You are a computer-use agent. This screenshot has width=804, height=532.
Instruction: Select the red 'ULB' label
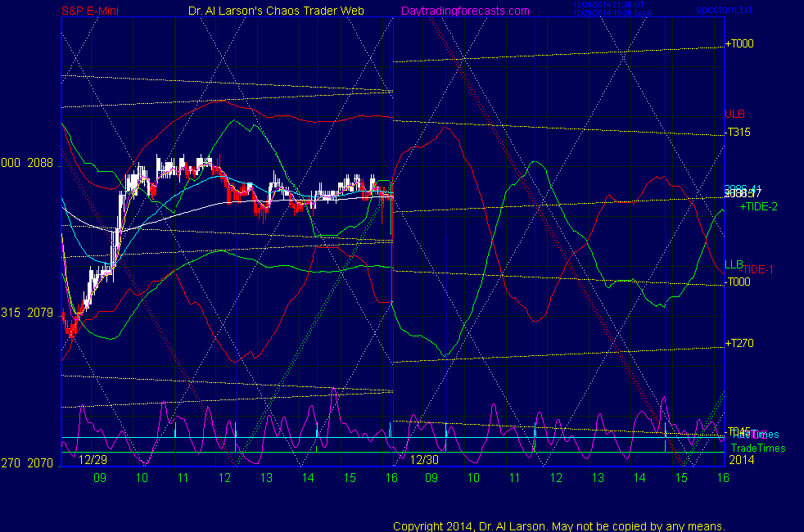point(734,114)
